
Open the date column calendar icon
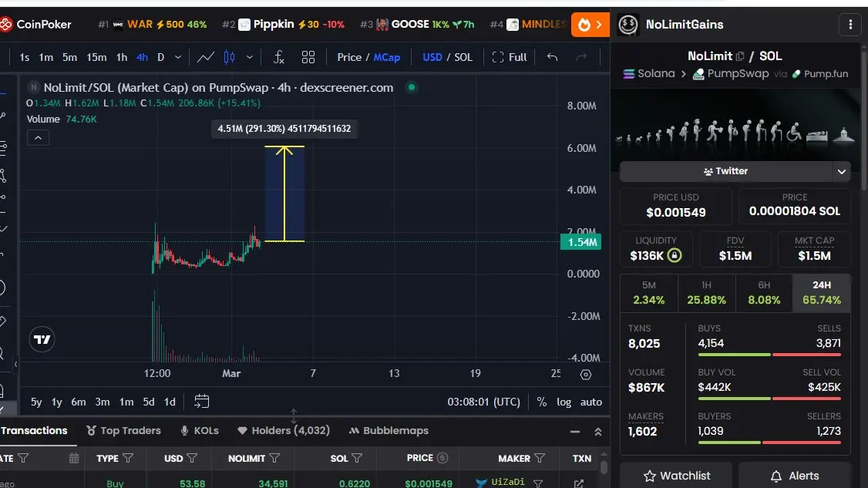(x=74, y=458)
